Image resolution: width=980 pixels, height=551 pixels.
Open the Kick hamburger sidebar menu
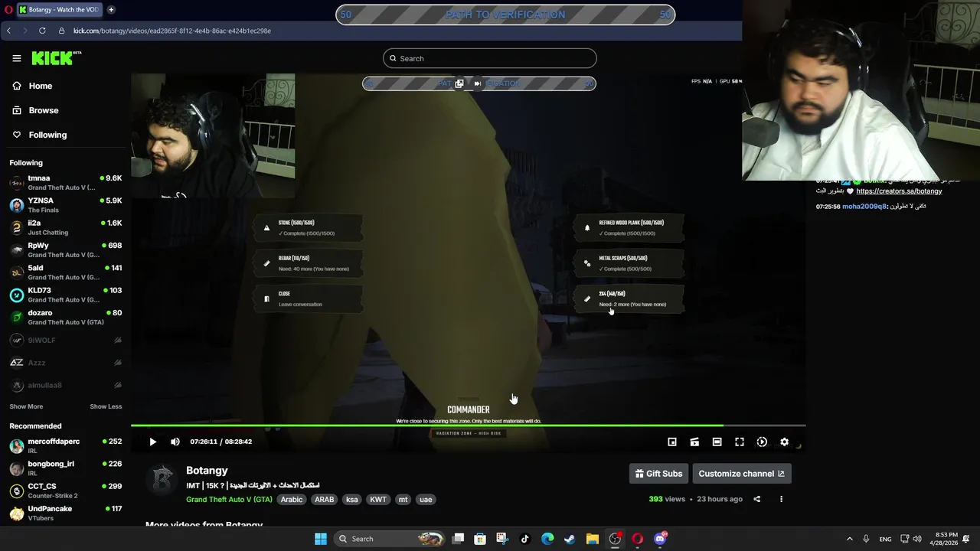click(x=17, y=58)
